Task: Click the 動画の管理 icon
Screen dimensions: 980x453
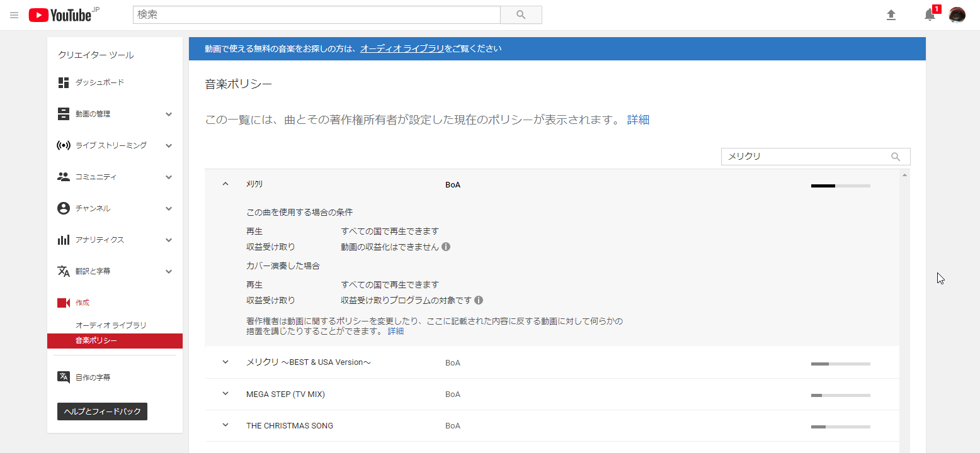Action: point(63,114)
